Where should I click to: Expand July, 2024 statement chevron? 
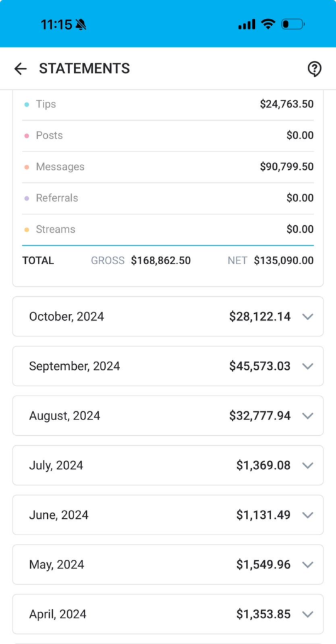[x=308, y=465]
